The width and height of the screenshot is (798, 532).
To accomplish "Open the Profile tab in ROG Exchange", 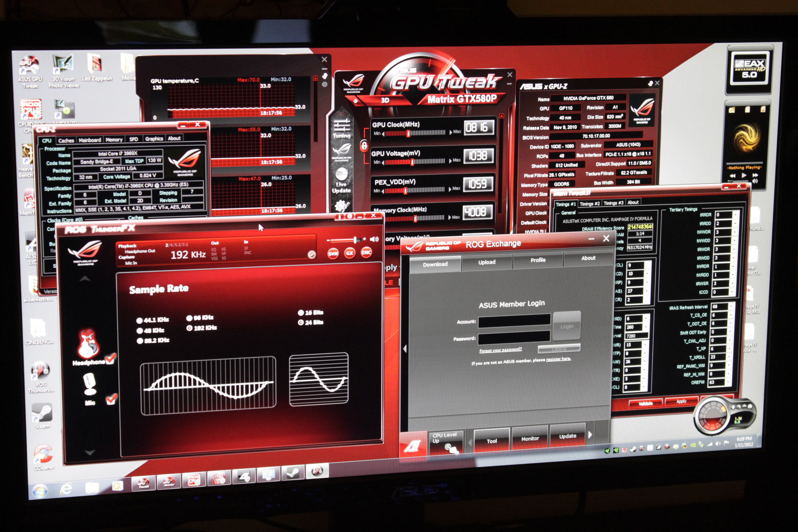I will [538, 260].
